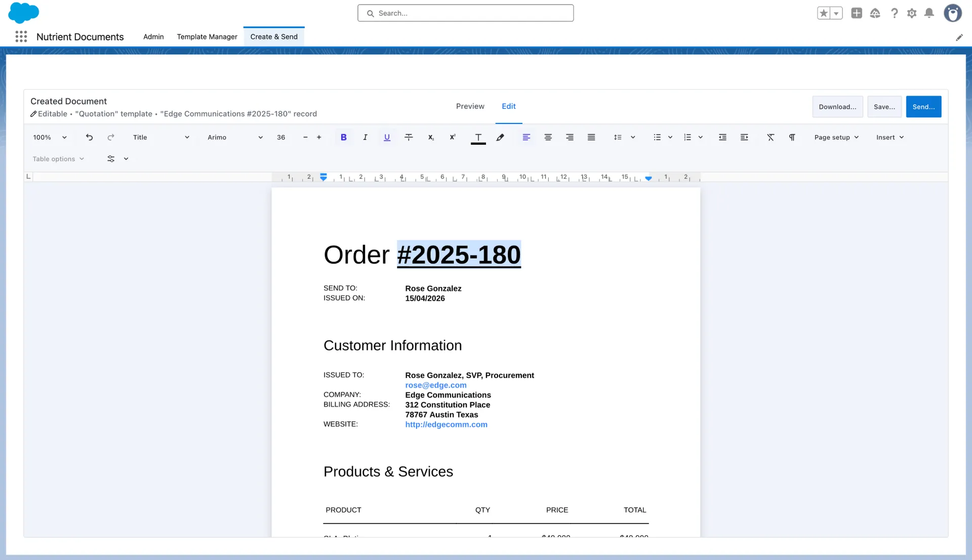Click the Salesforce search field
Viewport: 972px width, 560px height.
[x=465, y=13]
